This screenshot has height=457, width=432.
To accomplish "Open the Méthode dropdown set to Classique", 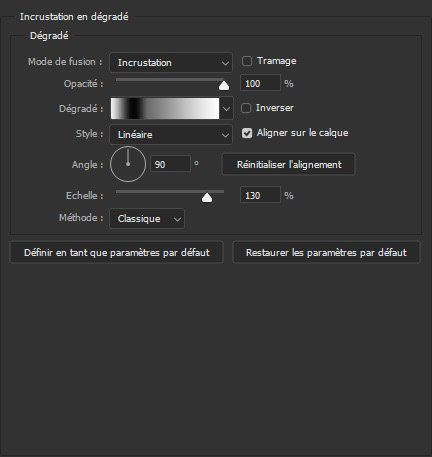I will [147, 219].
